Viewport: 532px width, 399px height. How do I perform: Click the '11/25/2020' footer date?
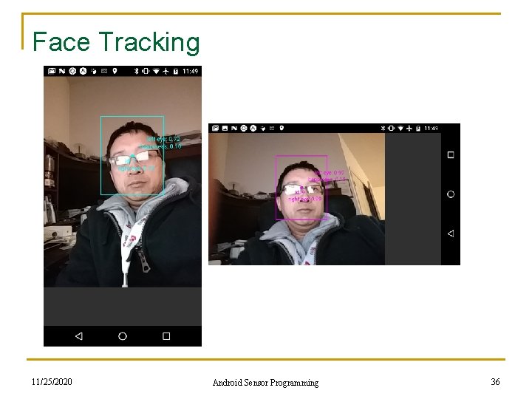click(52, 382)
